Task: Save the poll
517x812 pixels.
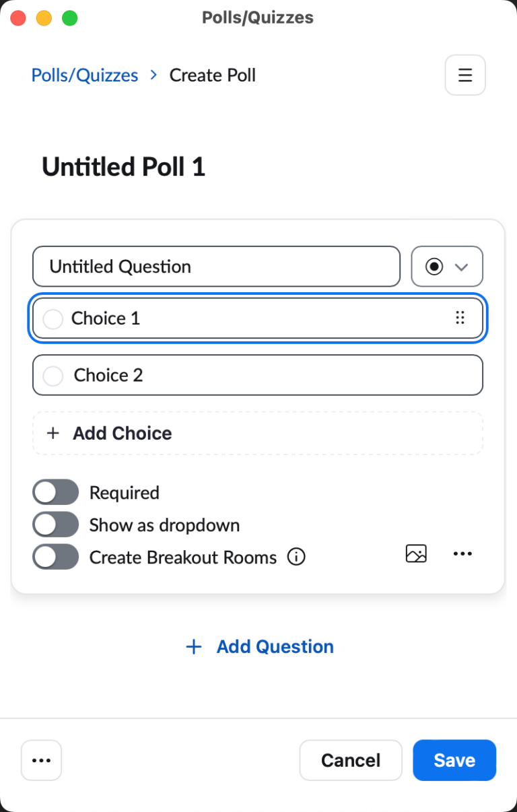Action: [x=454, y=760]
